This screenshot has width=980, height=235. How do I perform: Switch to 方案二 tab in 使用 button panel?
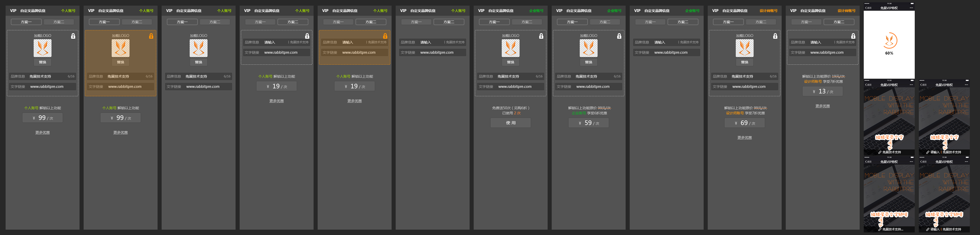click(x=526, y=22)
